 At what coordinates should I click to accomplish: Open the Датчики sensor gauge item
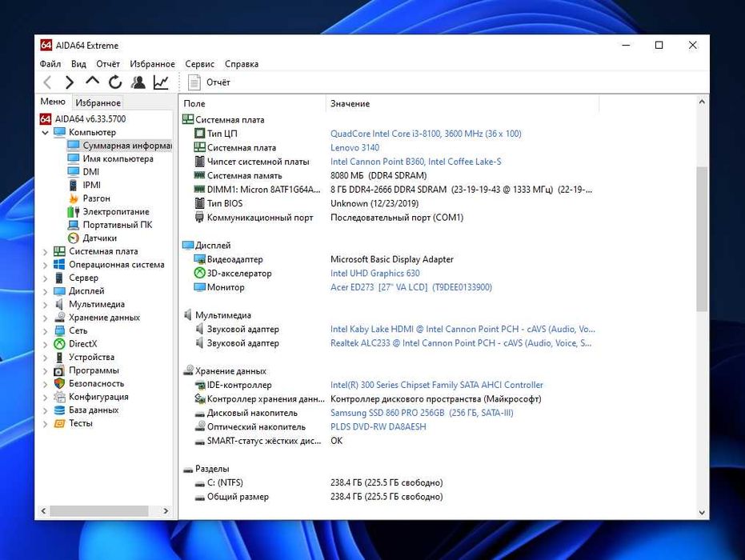click(93, 238)
